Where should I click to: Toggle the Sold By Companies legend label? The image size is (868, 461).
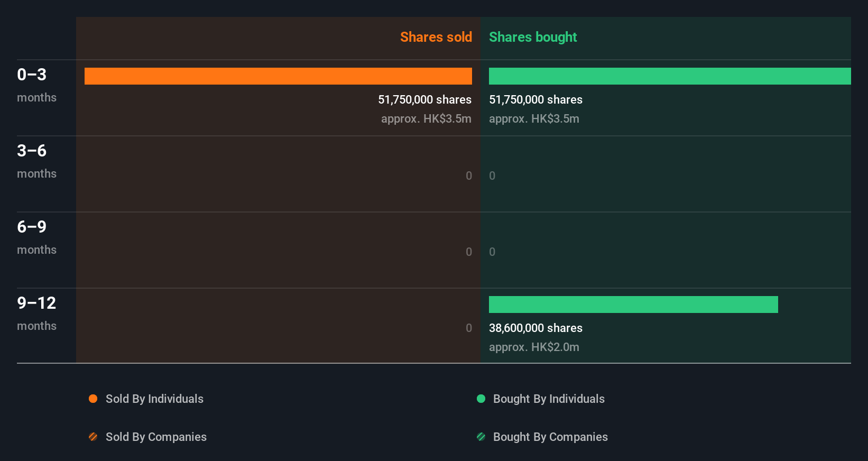pos(156,437)
